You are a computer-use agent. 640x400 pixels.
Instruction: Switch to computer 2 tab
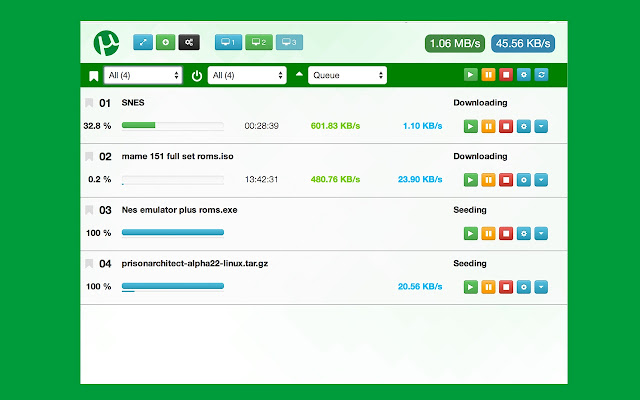[259, 42]
